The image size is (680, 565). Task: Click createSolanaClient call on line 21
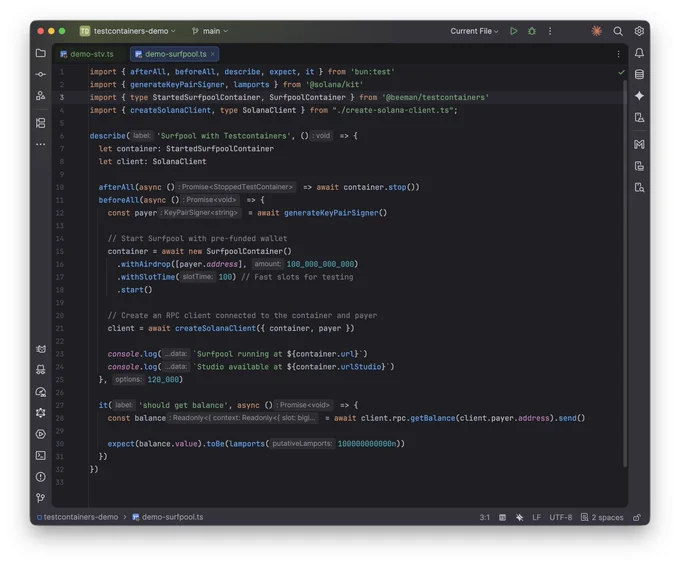(215, 328)
